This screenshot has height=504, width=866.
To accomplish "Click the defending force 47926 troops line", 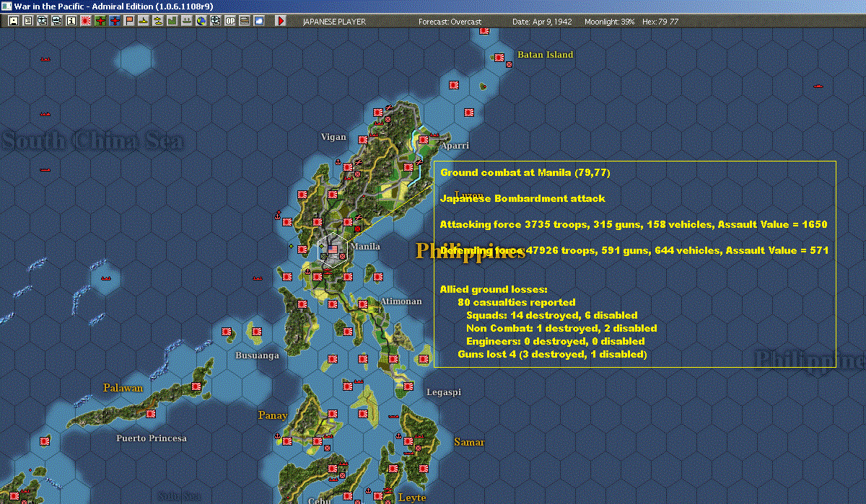I will coord(634,250).
